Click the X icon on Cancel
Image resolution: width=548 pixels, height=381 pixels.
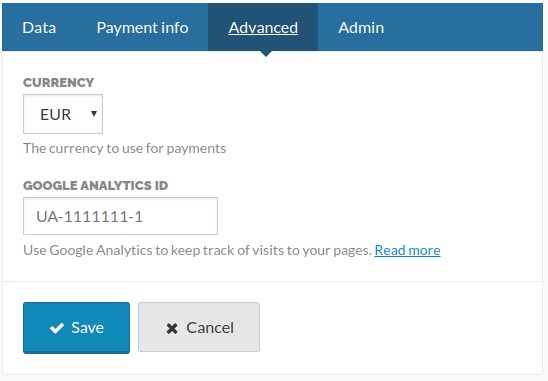coord(172,328)
